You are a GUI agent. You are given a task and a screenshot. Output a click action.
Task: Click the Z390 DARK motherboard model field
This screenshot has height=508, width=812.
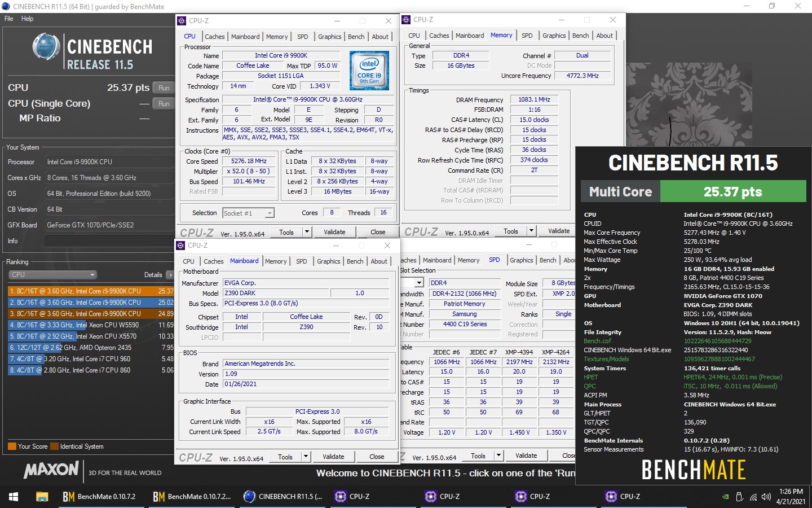[276, 294]
